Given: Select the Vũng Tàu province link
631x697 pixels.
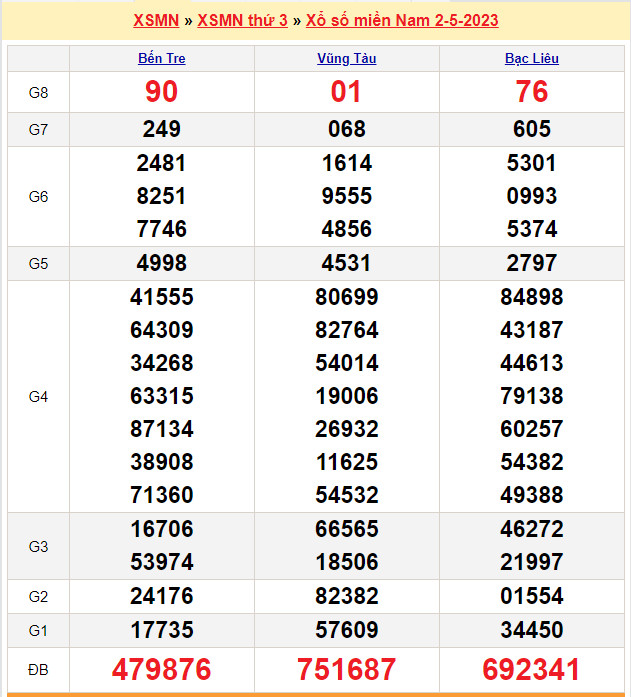Looking at the screenshot, I should pos(347,58).
